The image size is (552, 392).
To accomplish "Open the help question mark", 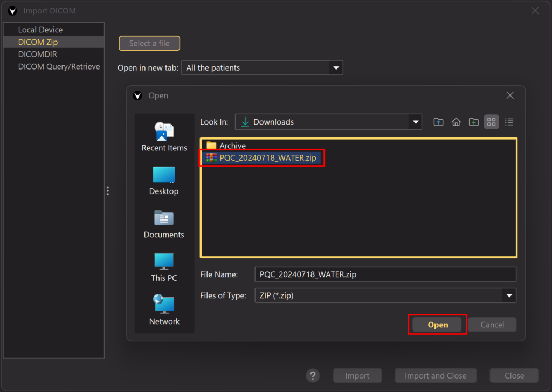I will (313, 375).
